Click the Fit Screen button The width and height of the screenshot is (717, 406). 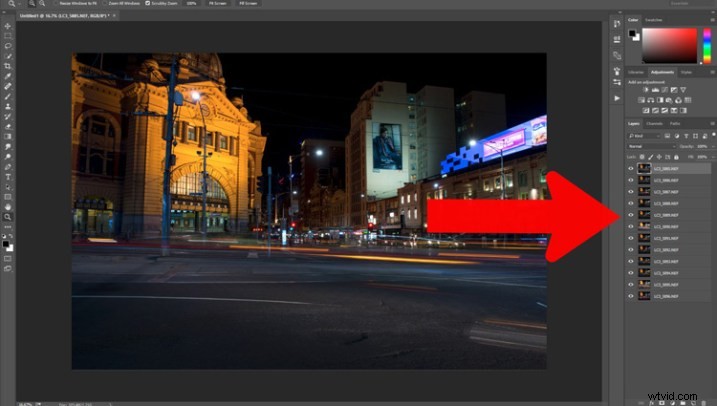click(x=218, y=3)
